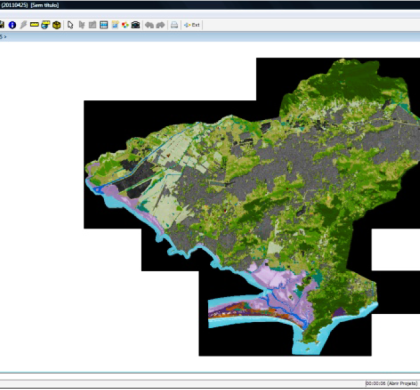Click the grayed table edit icon

coord(93,25)
